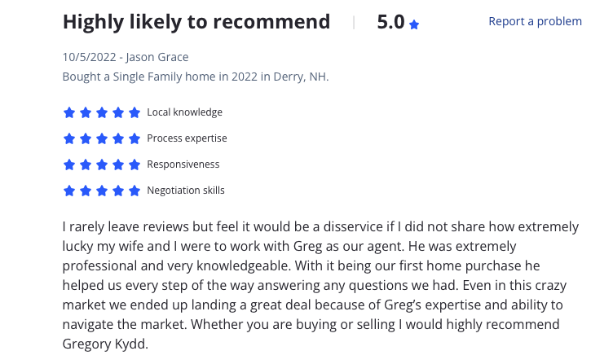Click the review paragraph body text
This screenshot has height=364, width=613.
pos(320,285)
